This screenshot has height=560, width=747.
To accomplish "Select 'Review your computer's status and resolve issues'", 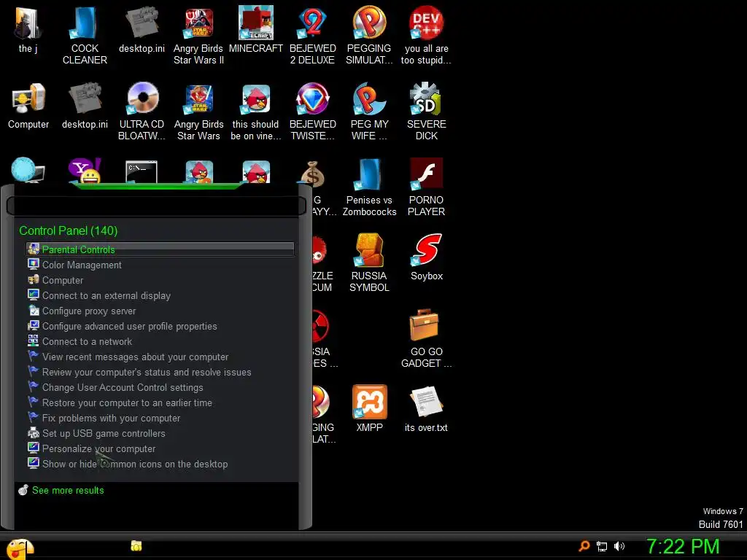I will click(160, 372).
